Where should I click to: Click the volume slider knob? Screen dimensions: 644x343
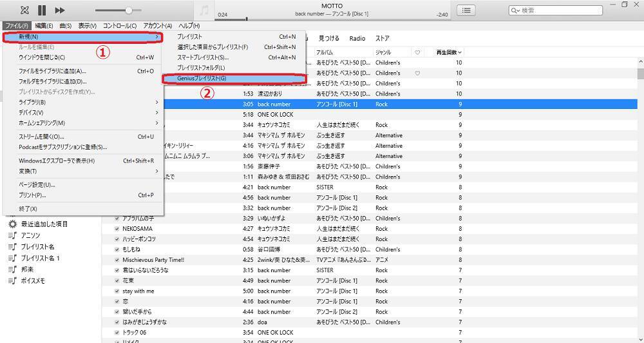click(129, 10)
